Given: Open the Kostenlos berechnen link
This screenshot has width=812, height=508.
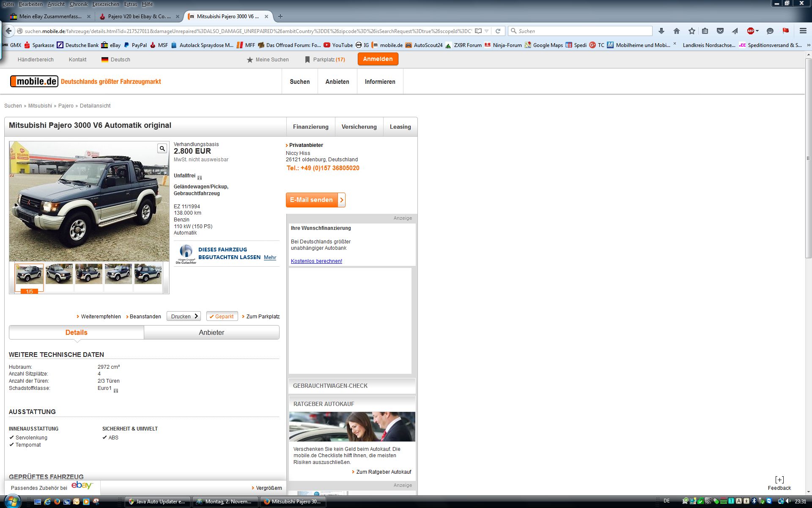Looking at the screenshot, I should tap(316, 261).
